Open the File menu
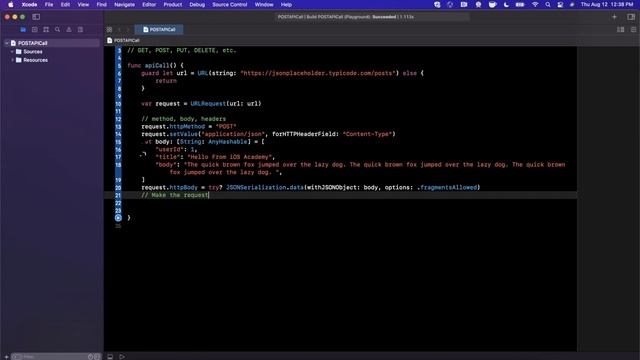The image size is (640, 360). 49,4
